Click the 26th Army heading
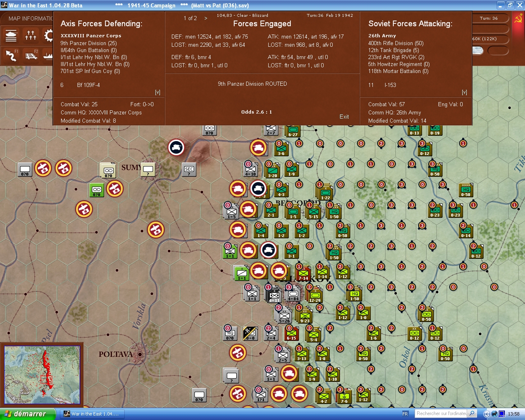 382,36
